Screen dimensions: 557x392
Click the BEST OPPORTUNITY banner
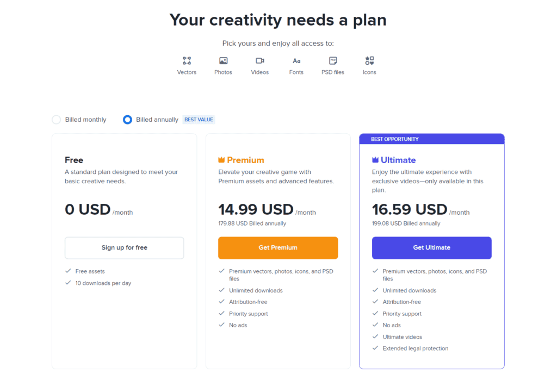(431, 139)
